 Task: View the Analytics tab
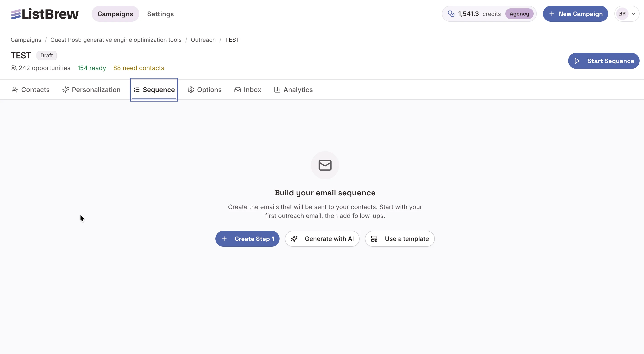pos(293,90)
